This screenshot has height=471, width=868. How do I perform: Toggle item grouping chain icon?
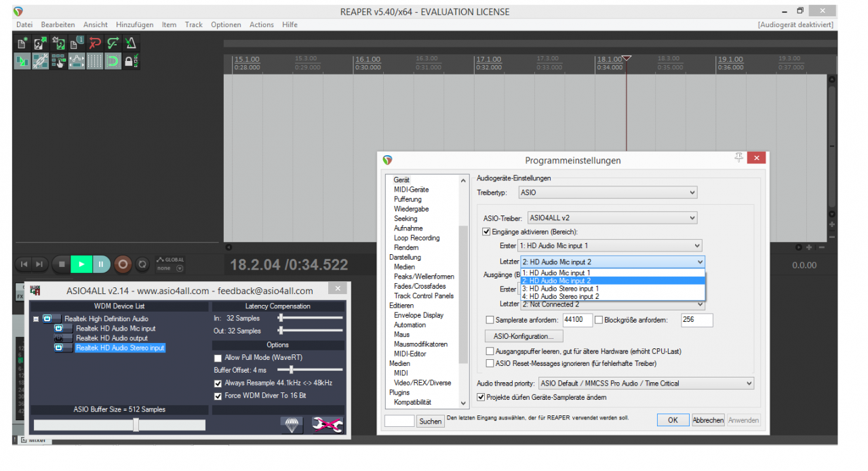click(41, 61)
